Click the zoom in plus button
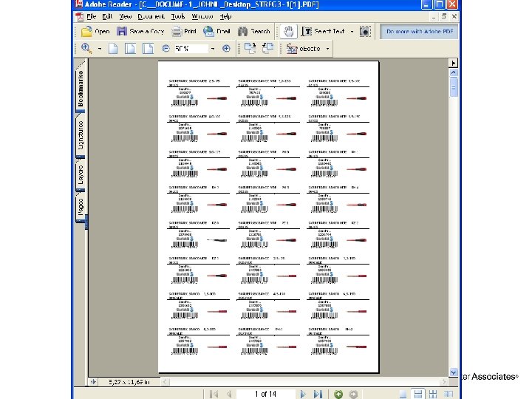Screen dimensions: 532x399 tap(226, 49)
